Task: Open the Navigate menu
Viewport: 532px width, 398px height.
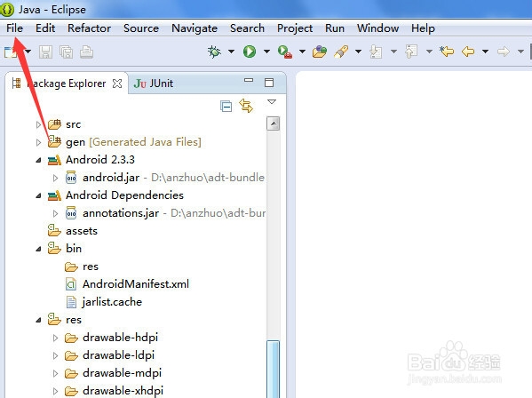Action: pyautogui.click(x=195, y=28)
